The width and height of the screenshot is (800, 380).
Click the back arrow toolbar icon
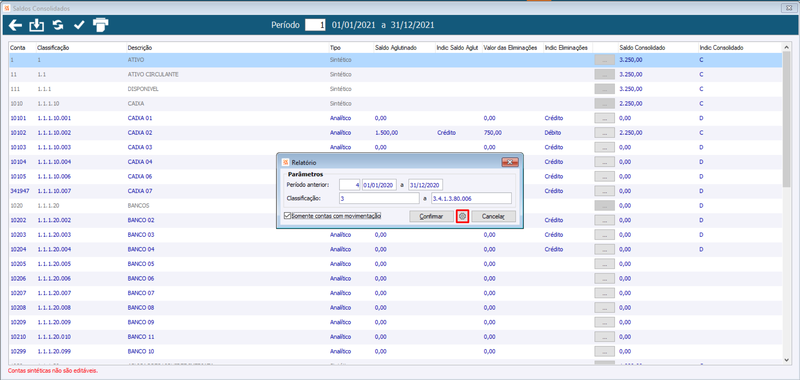(16, 25)
